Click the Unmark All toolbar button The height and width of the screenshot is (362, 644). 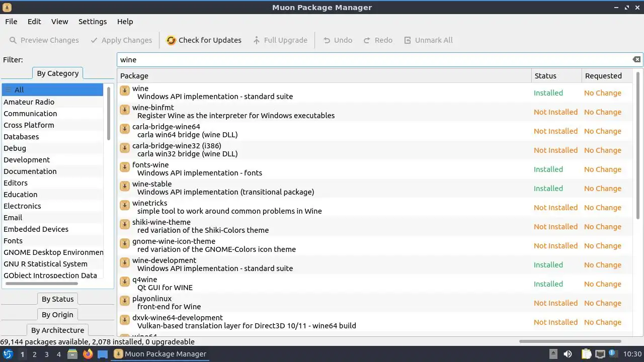click(428, 40)
